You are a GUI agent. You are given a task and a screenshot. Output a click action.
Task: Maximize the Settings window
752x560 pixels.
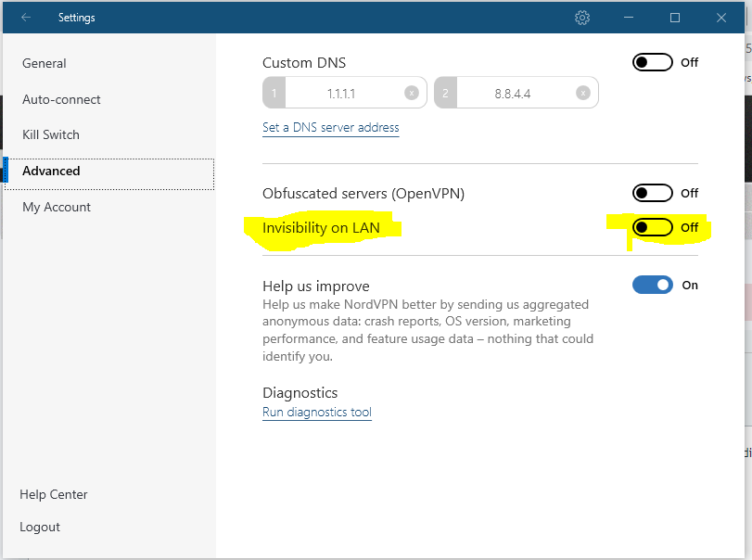click(x=675, y=18)
